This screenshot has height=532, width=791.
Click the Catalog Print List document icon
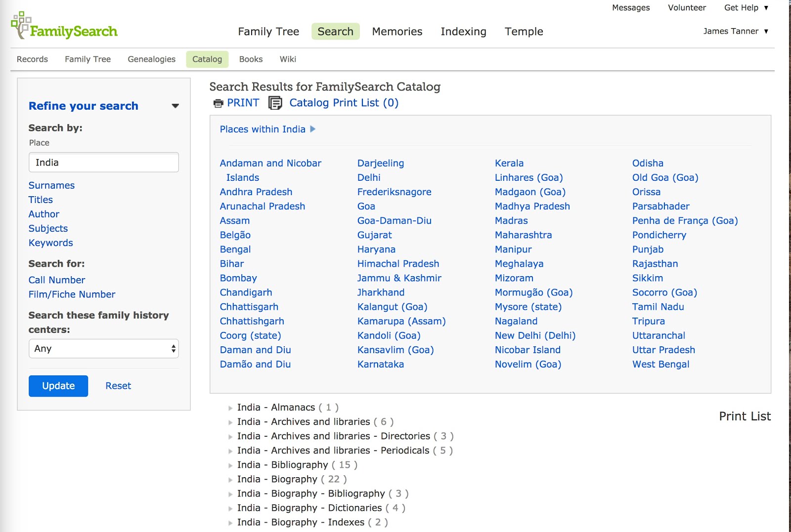[x=275, y=103]
